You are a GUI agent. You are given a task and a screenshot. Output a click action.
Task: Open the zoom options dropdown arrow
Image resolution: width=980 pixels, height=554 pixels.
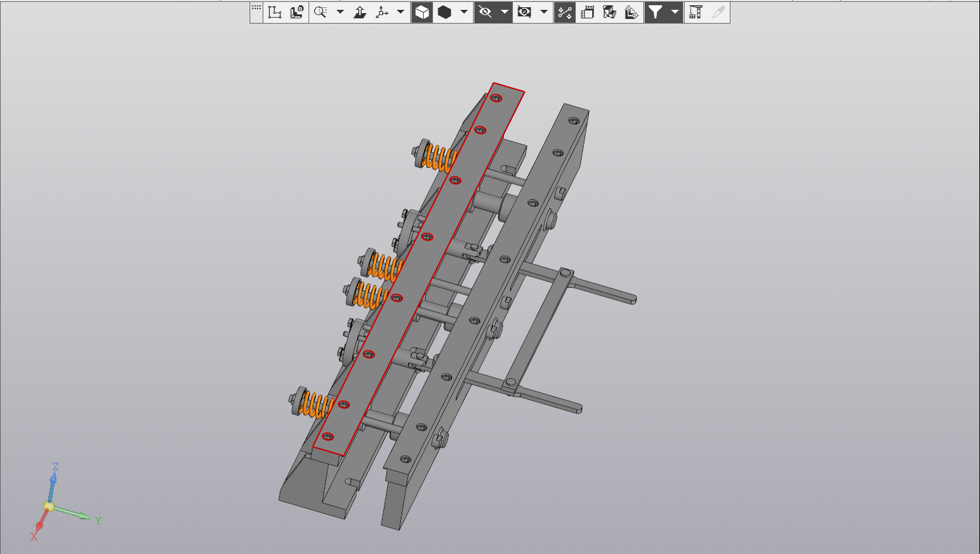point(340,12)
